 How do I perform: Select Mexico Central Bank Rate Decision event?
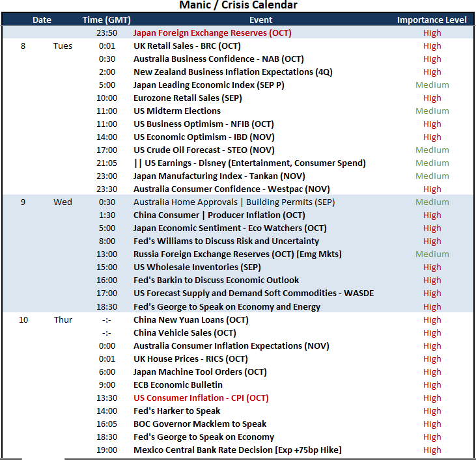tap(238, 450)
